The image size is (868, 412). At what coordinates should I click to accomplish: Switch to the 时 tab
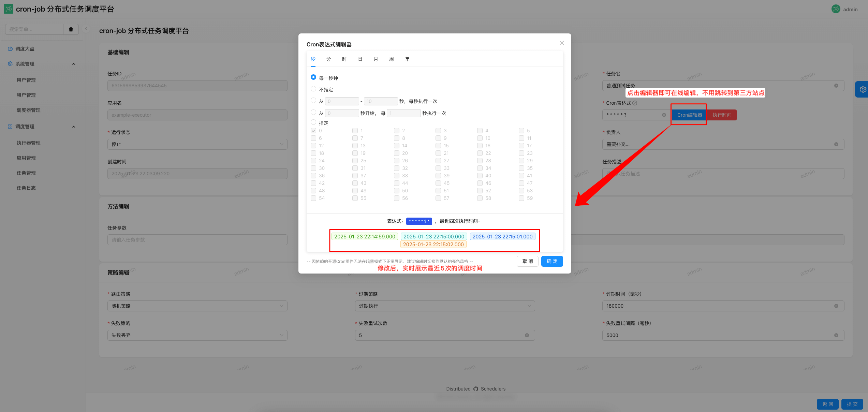[344, 59]
